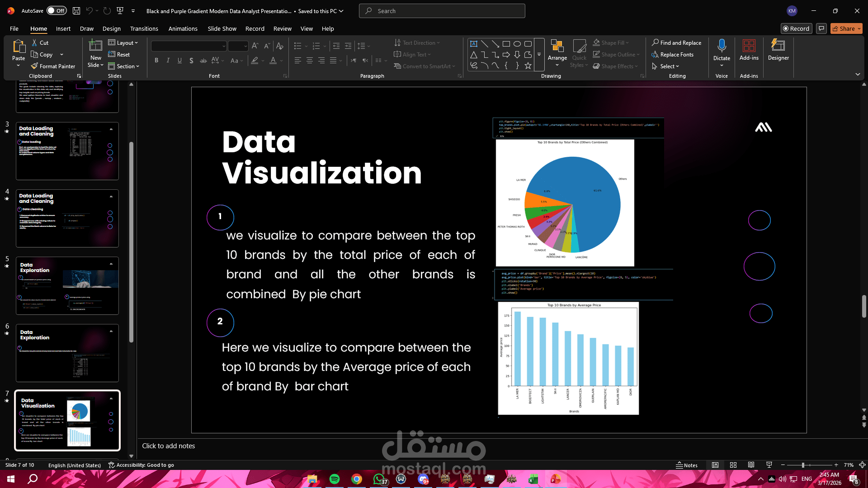The height and width of the screenshot is (488, 868).
Task: Click the Save icon in title bar
Action: (76, 11)
